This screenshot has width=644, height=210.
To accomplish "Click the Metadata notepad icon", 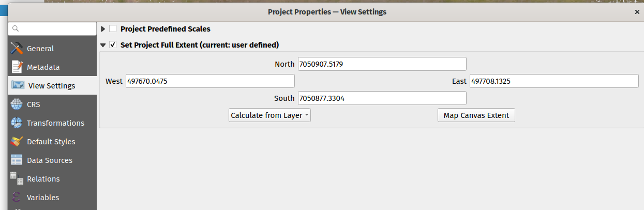I will click(17, 67).
